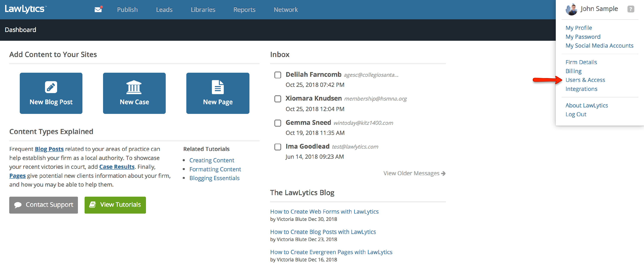Select the Xiomara Knudsen message checkbox
Viewport: 644px width, 267px height.
coord(278,99)
